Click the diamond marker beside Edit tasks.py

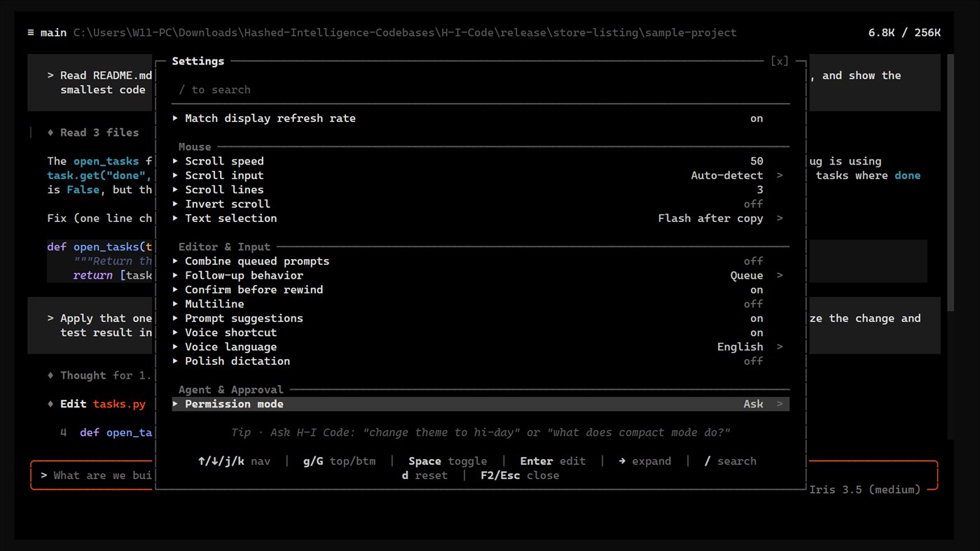[x=50, y=404]
